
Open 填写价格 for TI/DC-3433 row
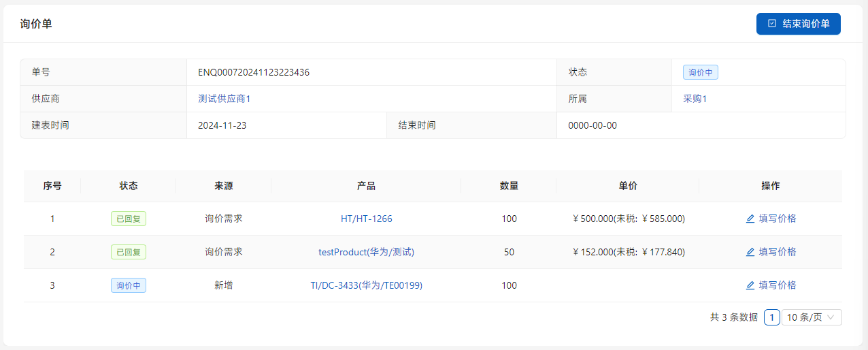click(777, 285)
